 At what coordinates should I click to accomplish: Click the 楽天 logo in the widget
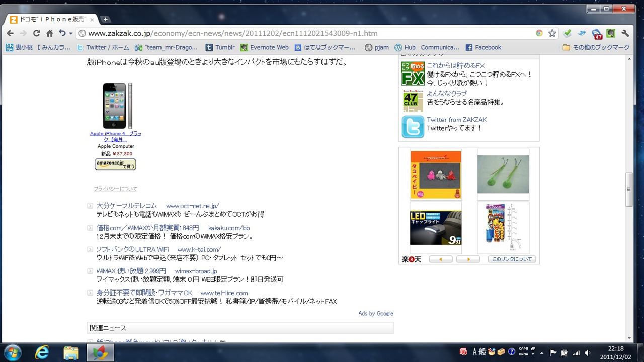click(x=412, y=259)
